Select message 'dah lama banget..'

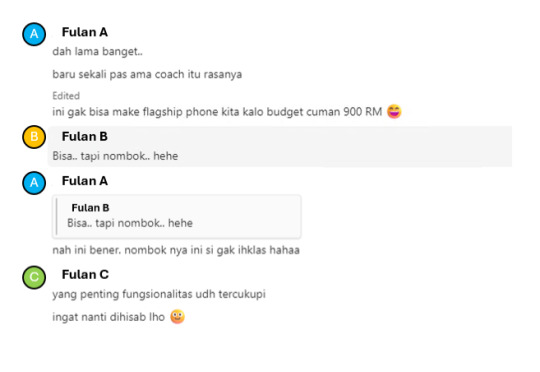[97, 52]
